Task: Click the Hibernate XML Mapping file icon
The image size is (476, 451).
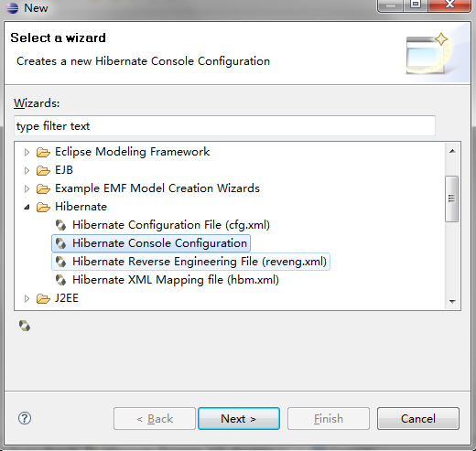Action: click(x=60, y=280)
